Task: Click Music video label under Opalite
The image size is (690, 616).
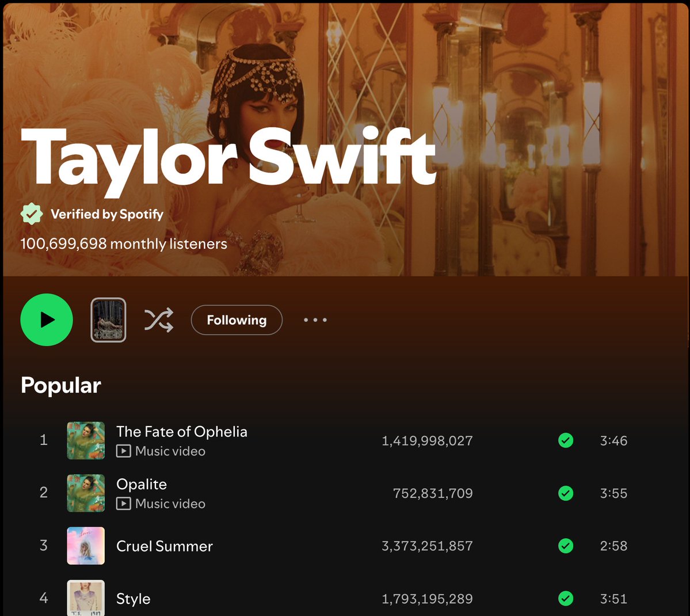Action: click(170, 504)
